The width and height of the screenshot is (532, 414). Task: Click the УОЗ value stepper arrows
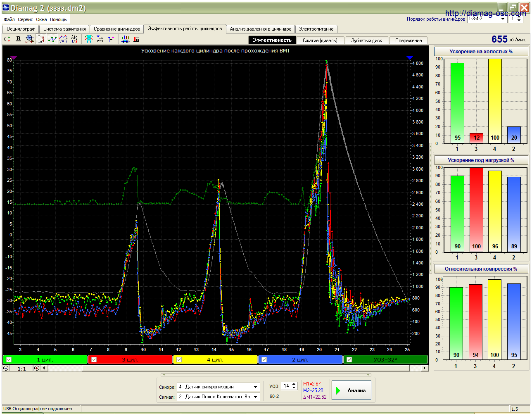pyautogui.click(x=294, y=386)
